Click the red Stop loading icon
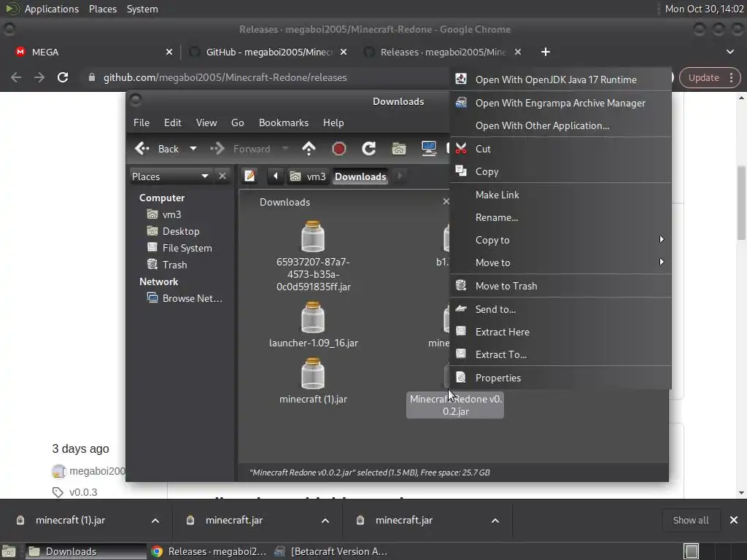This screenshot has width=747, height=560. [338, 149]
